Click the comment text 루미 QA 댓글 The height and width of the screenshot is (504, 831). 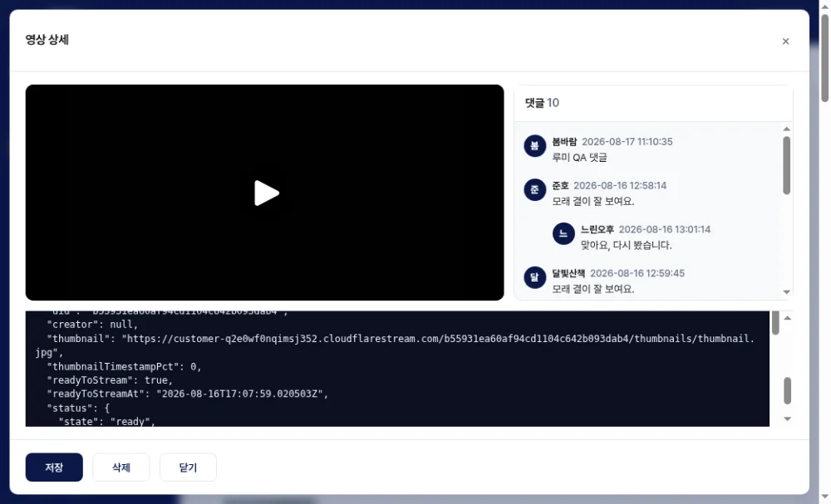point(580,157)
